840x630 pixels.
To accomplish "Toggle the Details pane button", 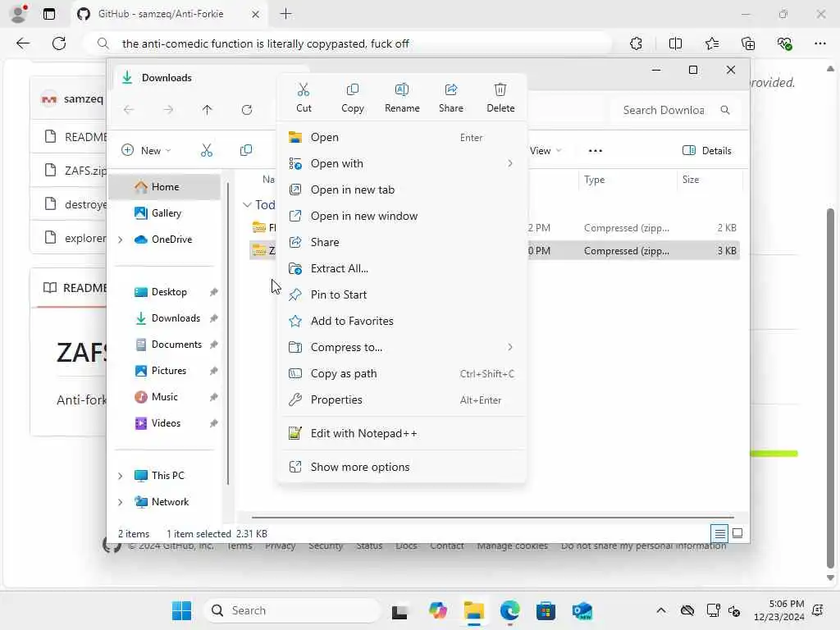I will pos(706,151).
